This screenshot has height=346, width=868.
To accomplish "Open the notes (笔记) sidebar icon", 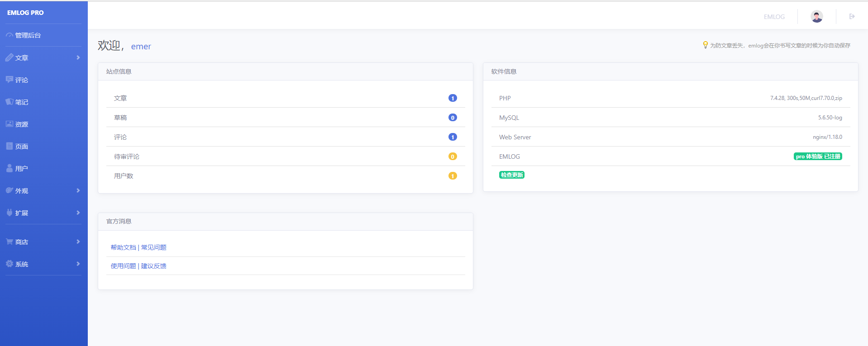I will tap(10, 102).
